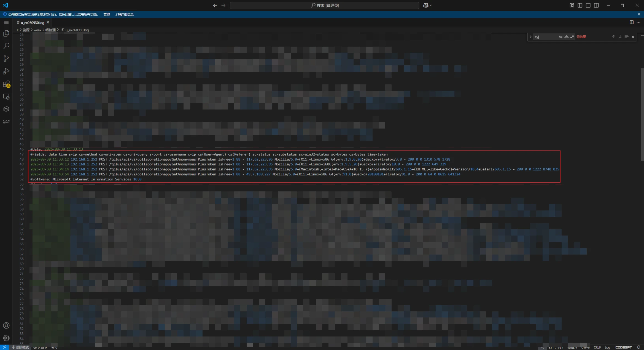Go to next find match
Image resolution: width=644 pixels, height=350 pixels.
click(x=620, y=37)
